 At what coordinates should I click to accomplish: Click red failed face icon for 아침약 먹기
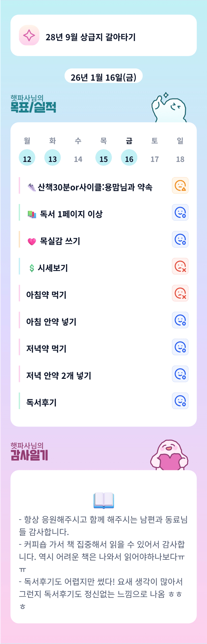pyautogui.click(x=180, y=293)
